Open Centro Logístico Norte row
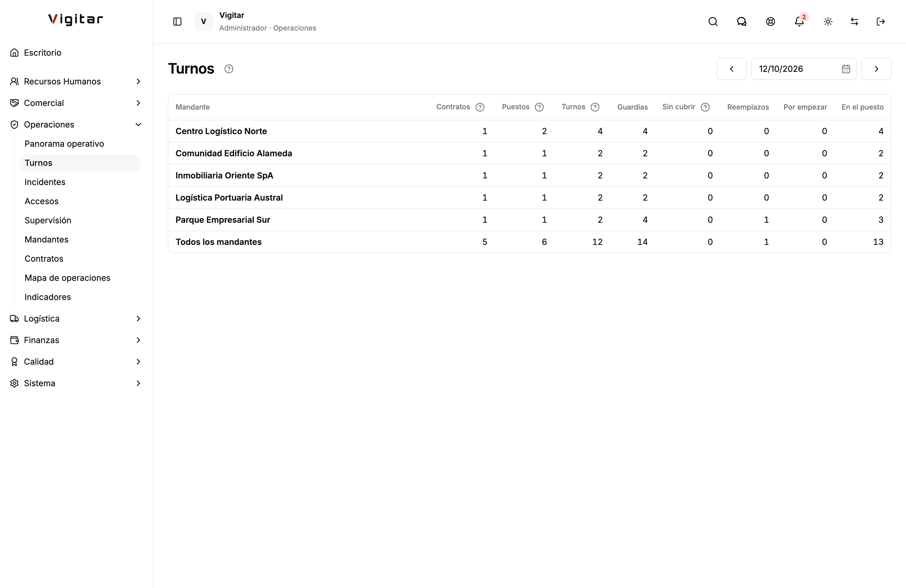The height and width of the screenshot is (588, 906). click(529, 131)
